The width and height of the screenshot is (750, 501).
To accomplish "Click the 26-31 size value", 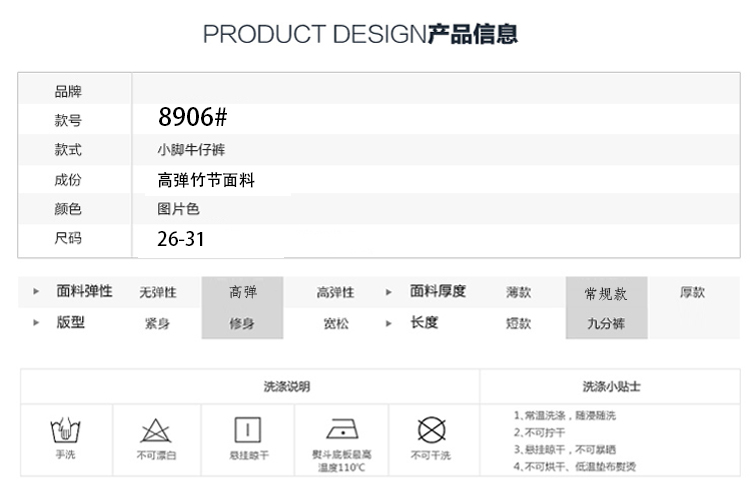I will 181,240.
